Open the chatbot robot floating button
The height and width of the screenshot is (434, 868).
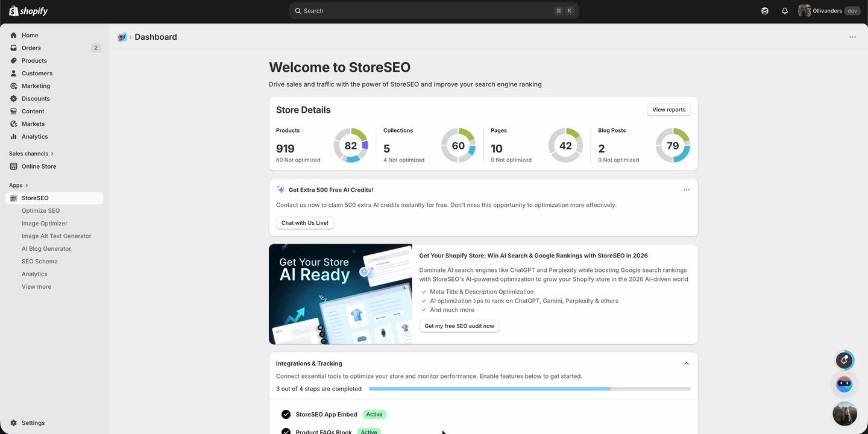pos(844,384)
